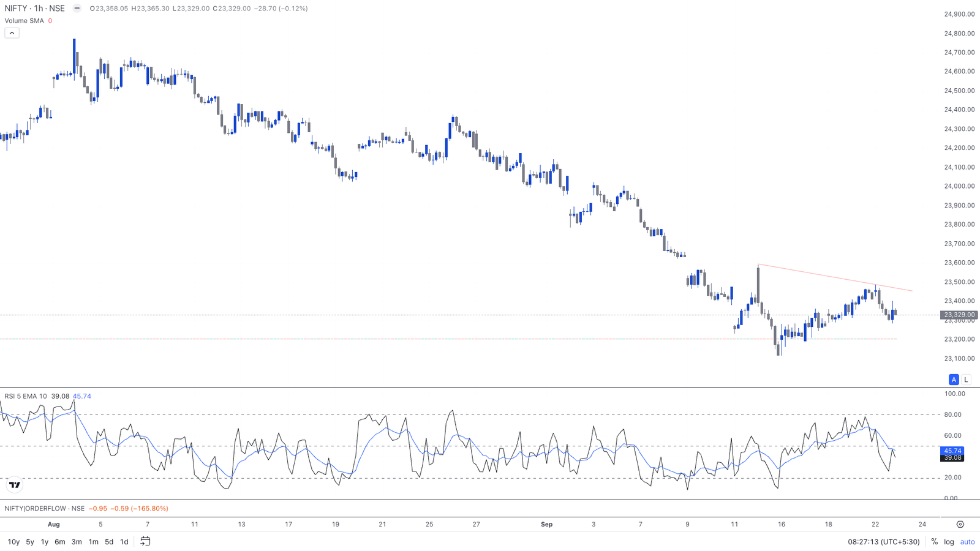Open timezone menu showing UTC+5:30 clock
The height and width of the screenshot is (551, 980).
pos(884,542)
